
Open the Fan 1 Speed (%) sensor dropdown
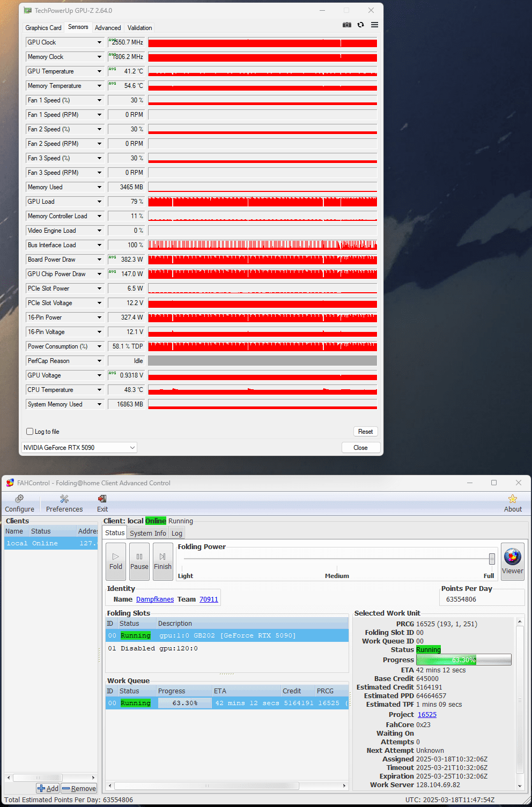click(x=99, y=100)
